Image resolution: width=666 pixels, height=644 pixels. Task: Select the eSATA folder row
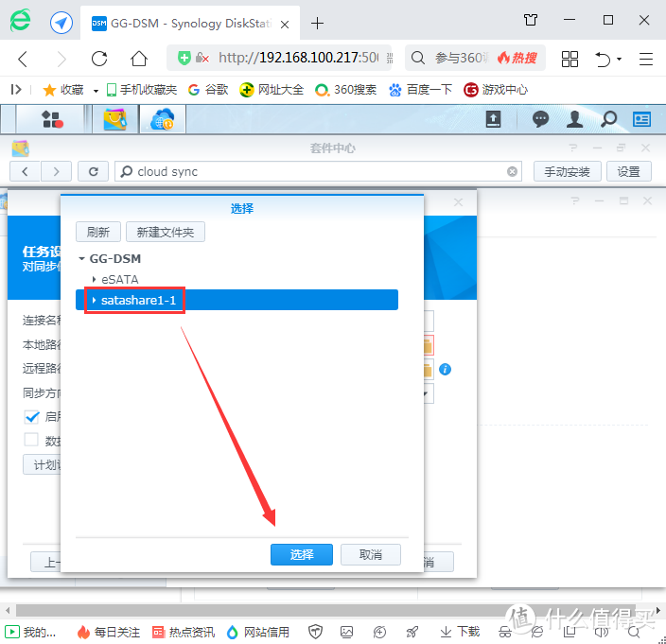click(x=237, y=279)
